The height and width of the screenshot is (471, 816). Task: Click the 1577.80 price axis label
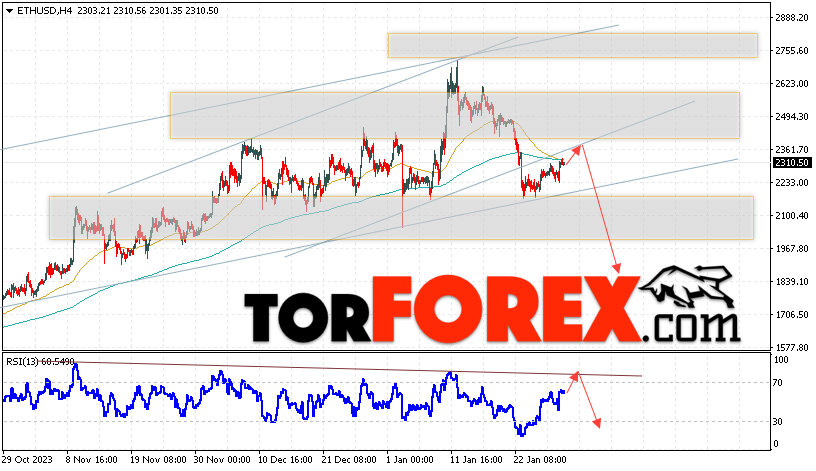point(792,347)
